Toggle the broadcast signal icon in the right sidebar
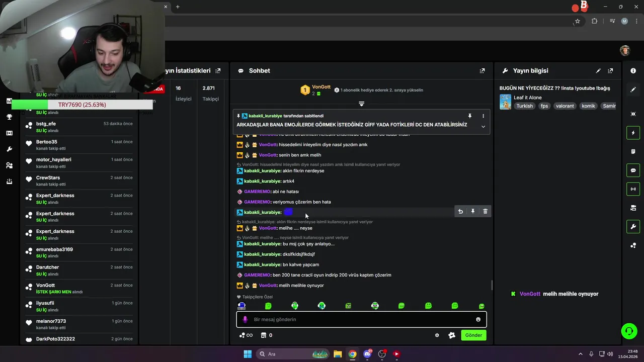Image resolution: width=644 pixels, height=362 pixels. point(633,189)
